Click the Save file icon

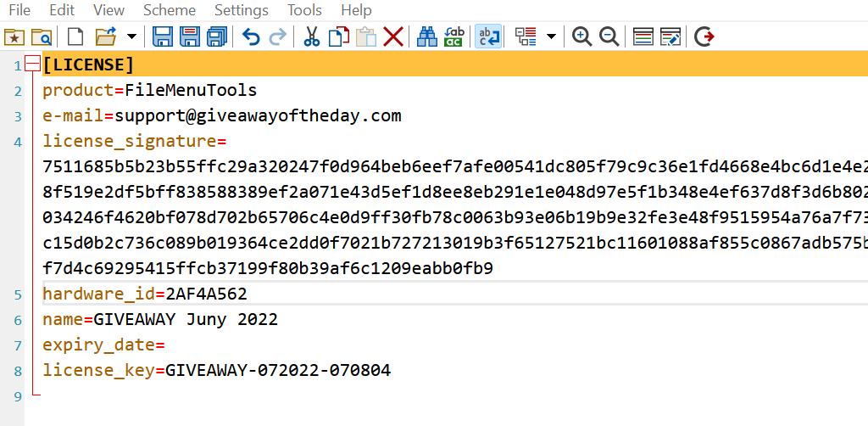pyautogui.click(x=162, y=36)
